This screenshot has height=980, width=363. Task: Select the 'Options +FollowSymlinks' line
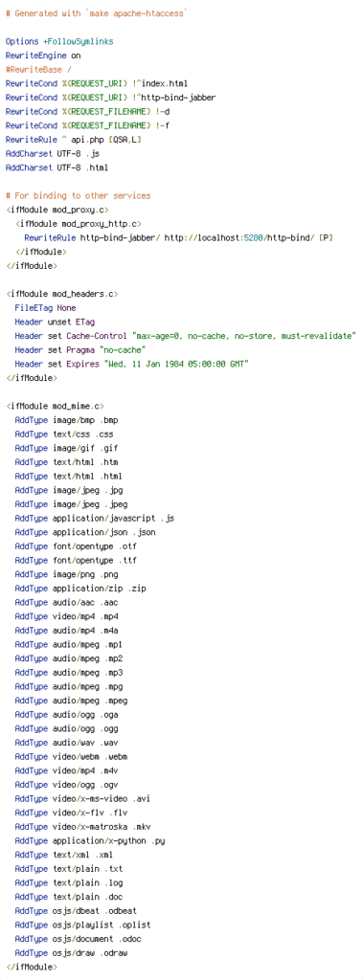[59, 41]
